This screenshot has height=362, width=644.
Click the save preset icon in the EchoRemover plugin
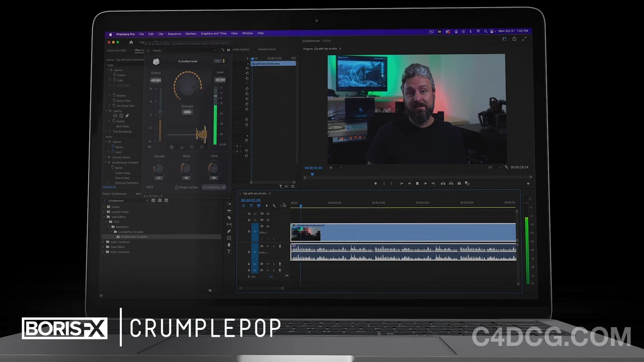click(x=171, y=147)
